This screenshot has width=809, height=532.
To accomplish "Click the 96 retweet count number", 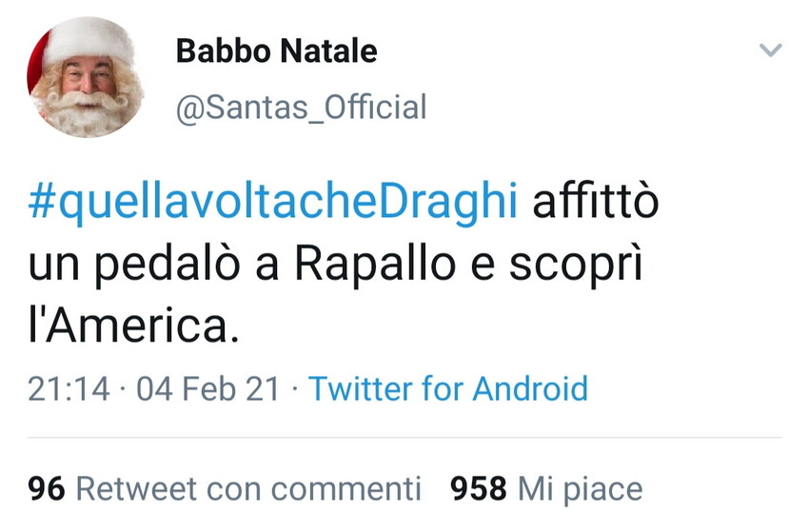I will click(x=47, y=489).
